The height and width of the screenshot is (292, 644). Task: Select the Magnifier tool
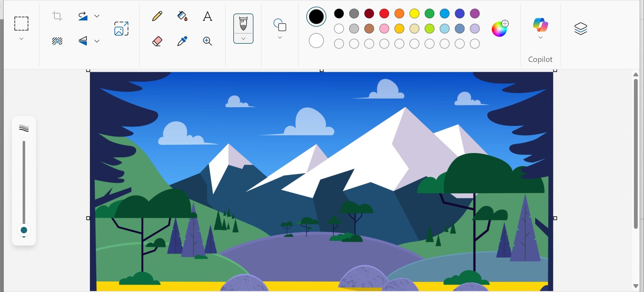[x=208, y=41]
